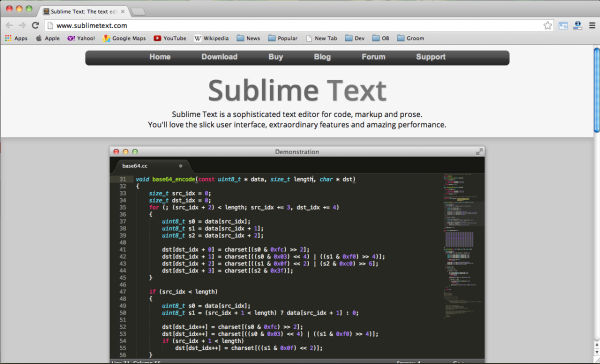600x364 pixels.
Task: Minimize the Chrome window with yellow button
Action: click(19, 8)
